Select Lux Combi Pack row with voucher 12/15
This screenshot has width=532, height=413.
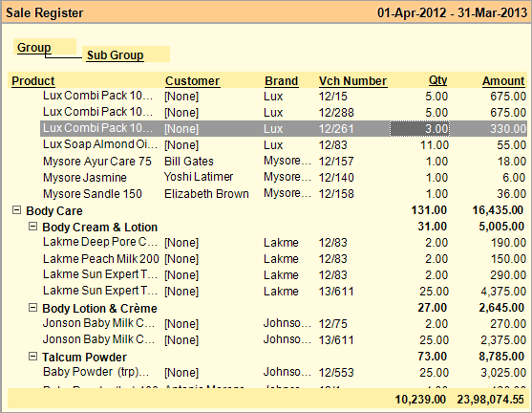point(284,97)
